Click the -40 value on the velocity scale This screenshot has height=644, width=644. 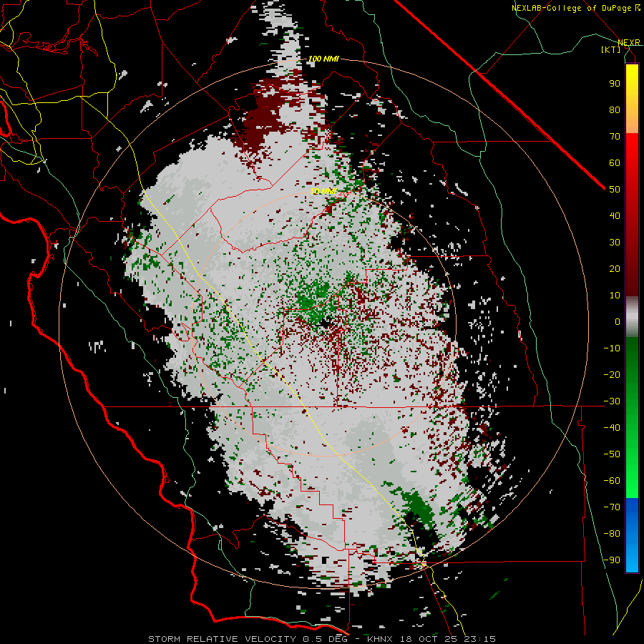click(612, 428)
